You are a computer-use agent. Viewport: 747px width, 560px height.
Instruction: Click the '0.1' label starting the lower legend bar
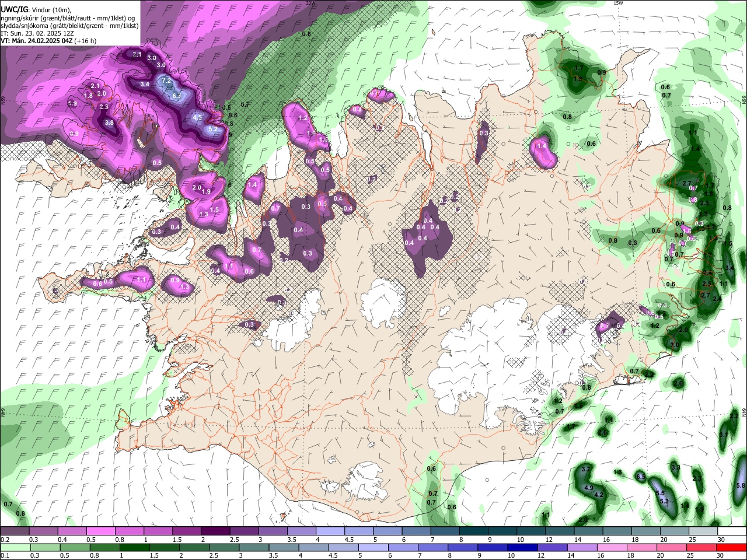[5, 555]
